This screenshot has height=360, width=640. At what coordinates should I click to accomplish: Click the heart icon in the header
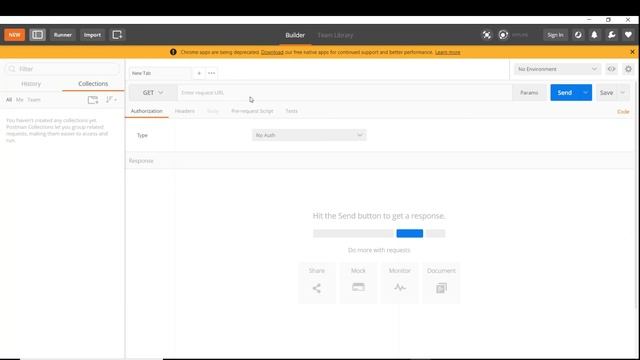[x=628, y=35]
